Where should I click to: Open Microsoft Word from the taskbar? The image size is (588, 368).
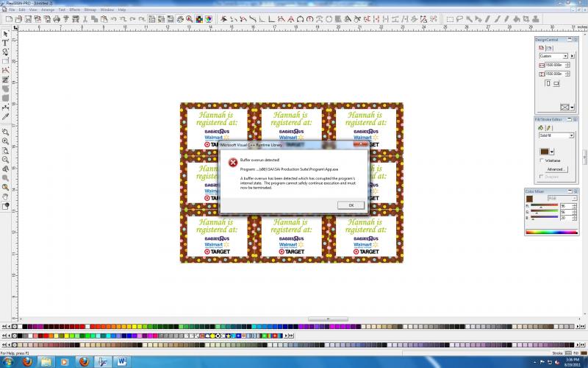[121, 361]
